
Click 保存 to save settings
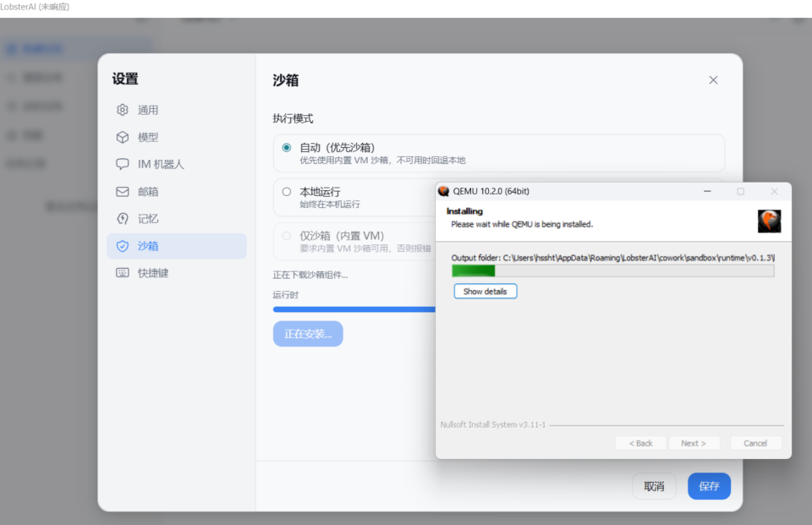point(709,486)
